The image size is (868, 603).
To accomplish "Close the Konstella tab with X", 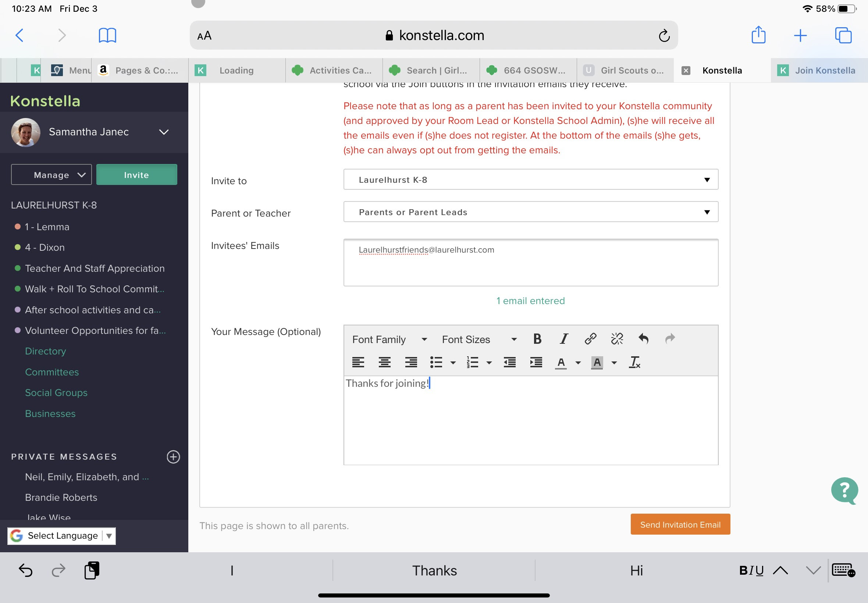I will tap(686, 71).
